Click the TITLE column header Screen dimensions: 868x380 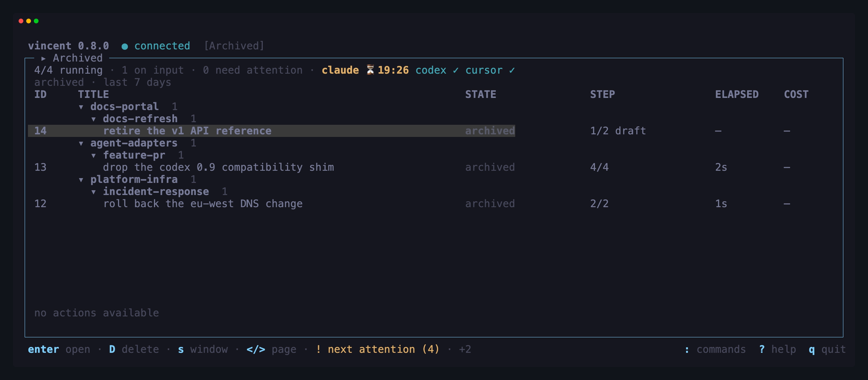pos(93,94)
